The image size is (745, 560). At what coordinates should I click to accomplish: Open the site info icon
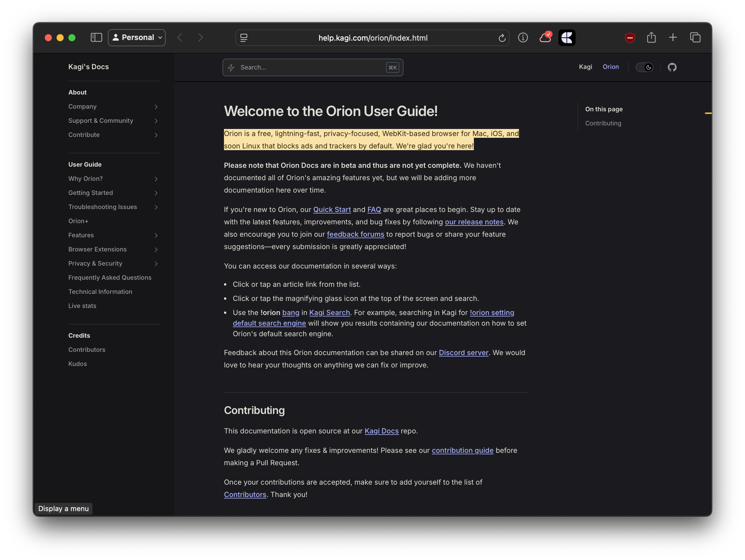523,37
